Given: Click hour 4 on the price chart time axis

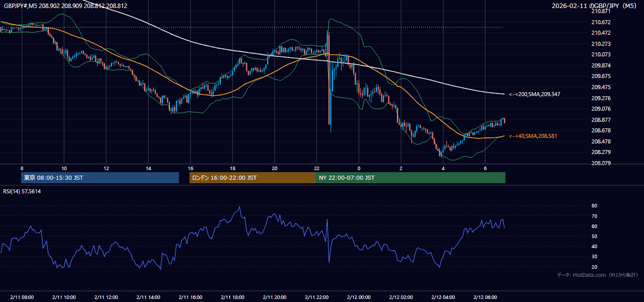Looking at the screenshot, I should 443,168.
